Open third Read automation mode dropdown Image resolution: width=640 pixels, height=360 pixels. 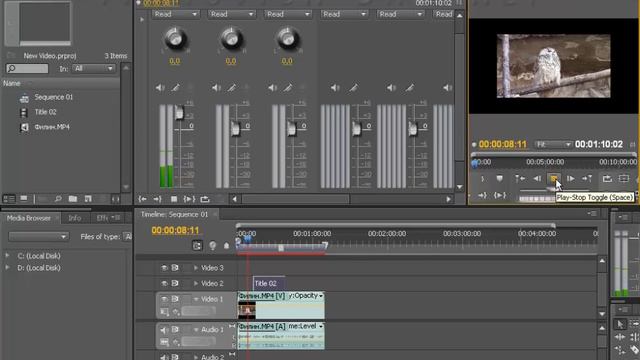[288, 14]
